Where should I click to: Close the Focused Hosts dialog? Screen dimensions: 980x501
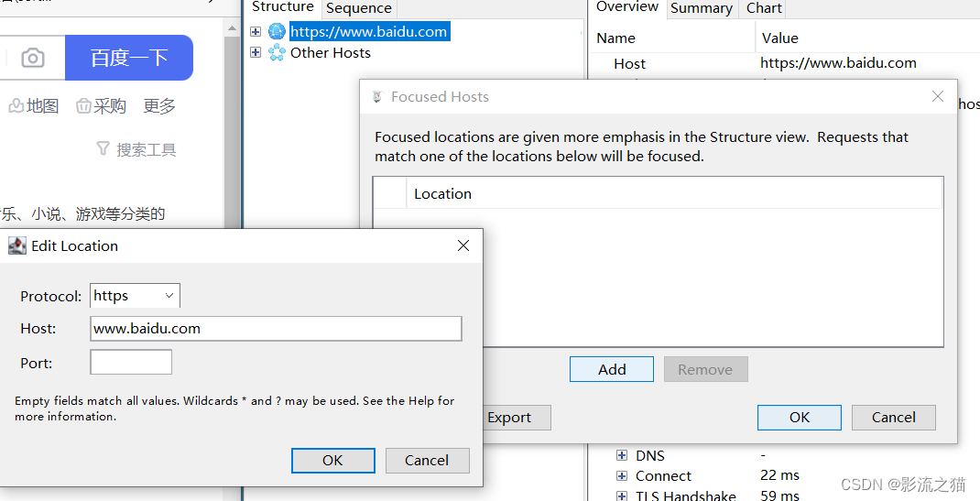click(x=938, y=96)
